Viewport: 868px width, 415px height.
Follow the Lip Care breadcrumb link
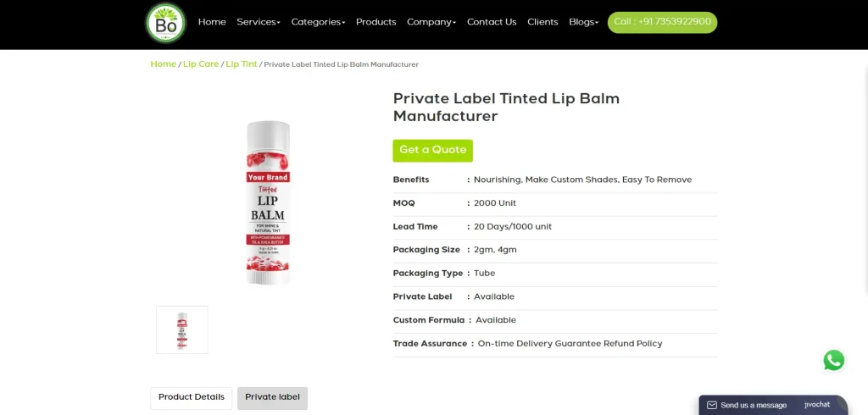coord(201,64)
